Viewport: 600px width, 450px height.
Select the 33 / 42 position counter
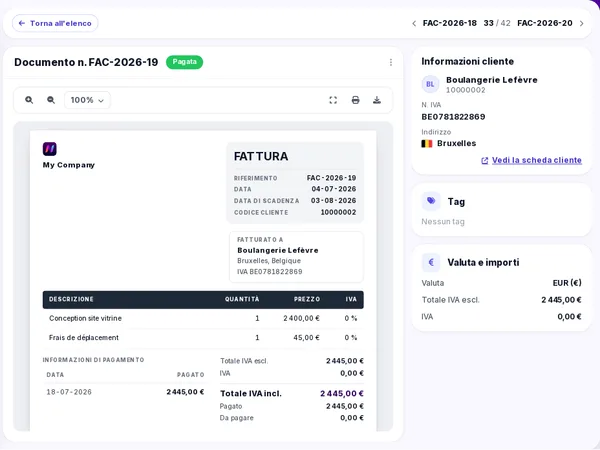tap(497, 23)
